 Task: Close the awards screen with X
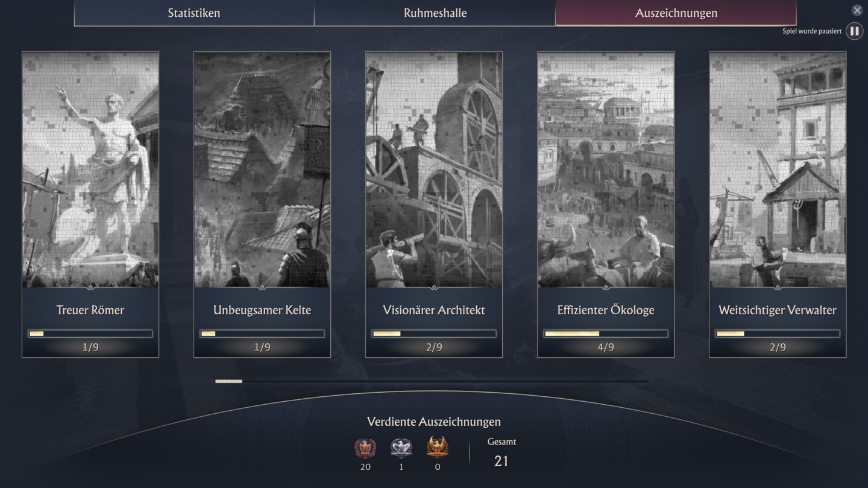pos(857,10)
